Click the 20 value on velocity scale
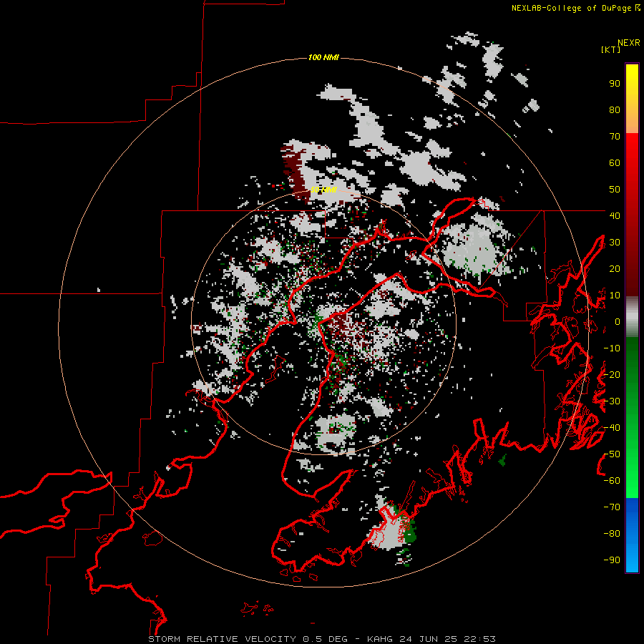This screenshot has width=644, height=644. (x=615, y=269)
